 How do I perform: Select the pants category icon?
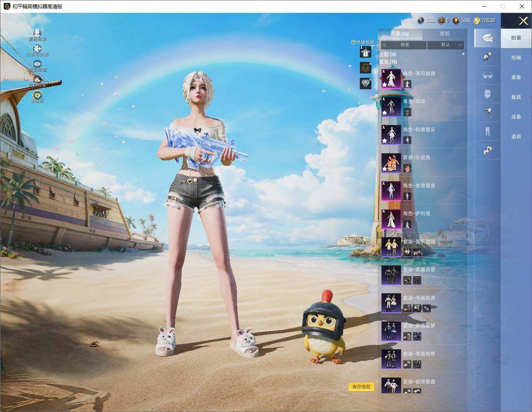pos(488,131)
